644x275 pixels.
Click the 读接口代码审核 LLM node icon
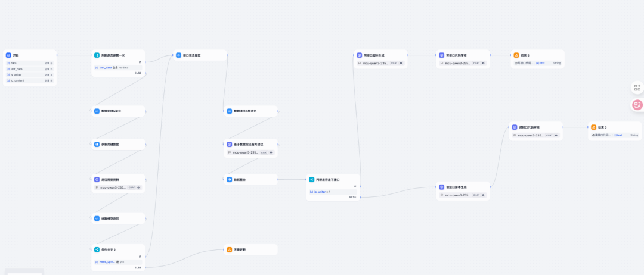[x=515, y=127]
